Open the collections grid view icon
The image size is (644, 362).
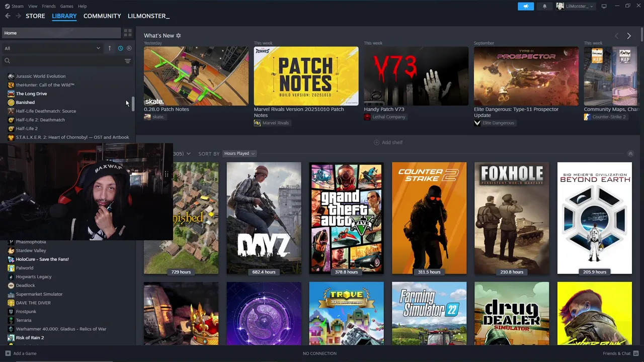pos(128,33)
